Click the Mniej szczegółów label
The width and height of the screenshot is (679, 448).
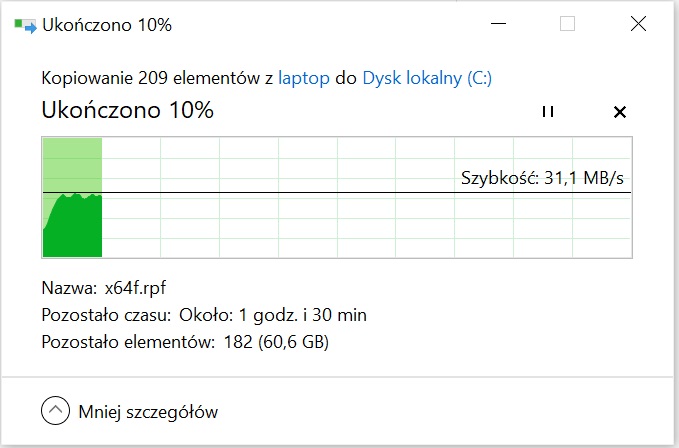(x=148, y=412)
